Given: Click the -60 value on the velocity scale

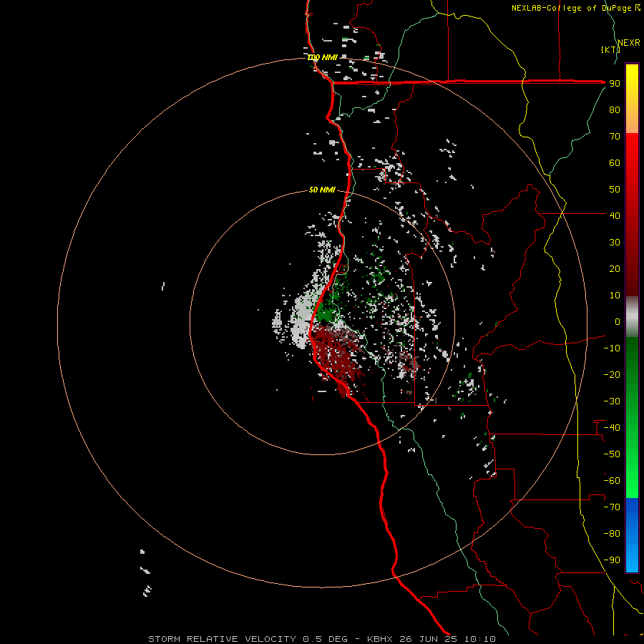Looking at the screenshot, I should pos(612,481).
